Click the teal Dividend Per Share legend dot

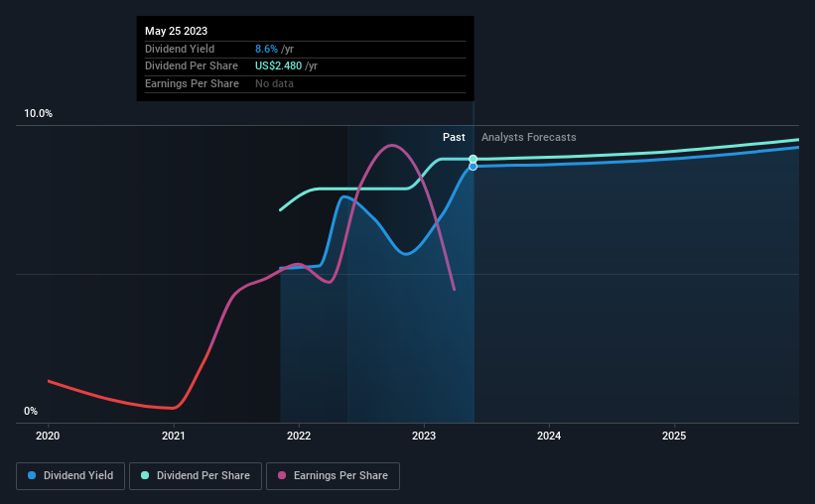pyautogui.click(x=145, y=475)
